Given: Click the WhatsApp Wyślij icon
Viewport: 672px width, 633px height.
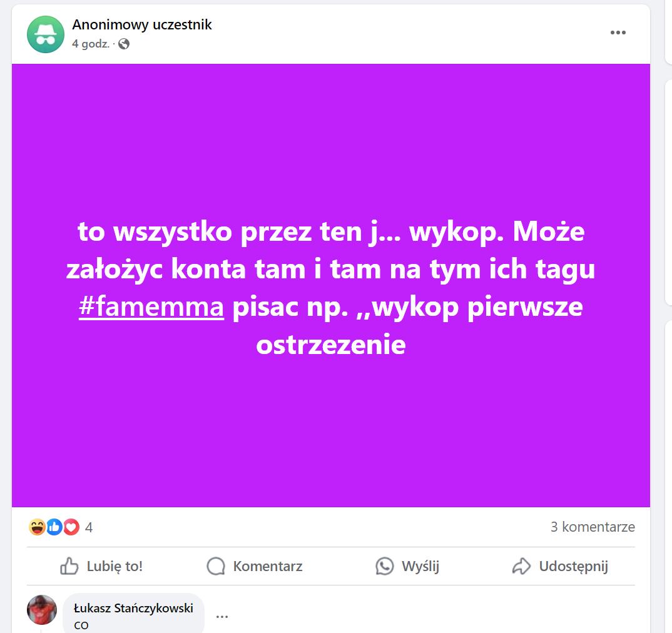Looking at the screenshot, I should (x=384, y=566).
